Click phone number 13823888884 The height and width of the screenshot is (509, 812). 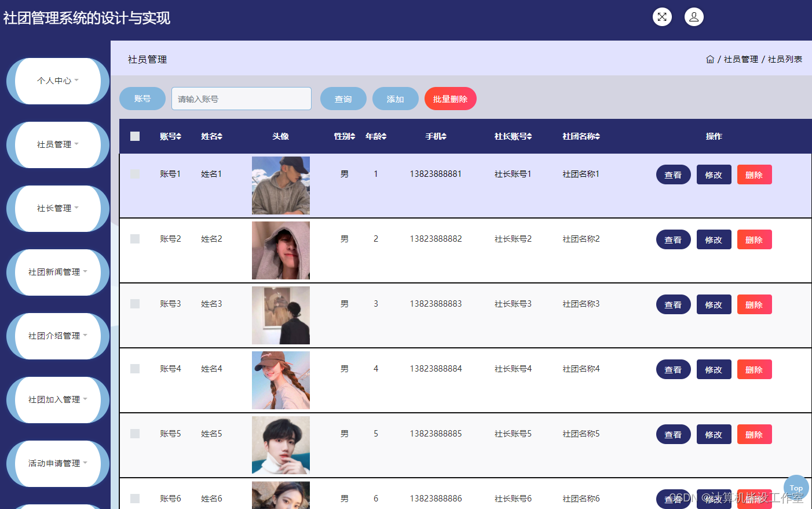pyautogui.click(x=436, y=369)
